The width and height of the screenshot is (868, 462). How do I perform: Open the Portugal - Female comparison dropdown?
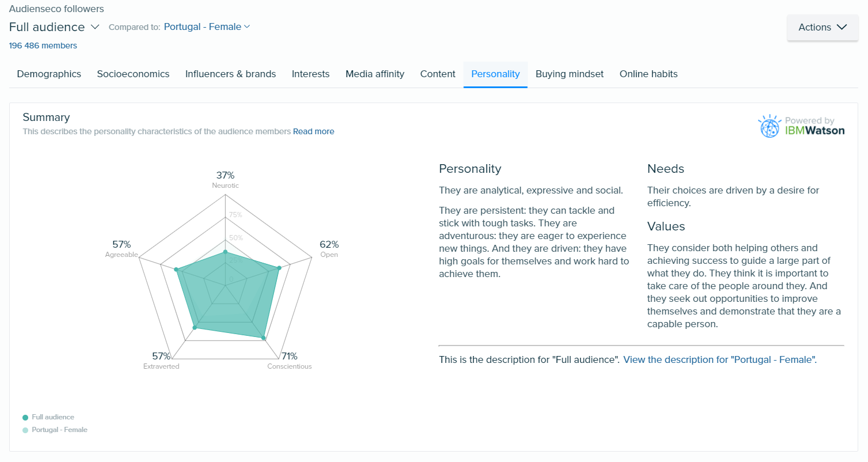pos(205,26)
